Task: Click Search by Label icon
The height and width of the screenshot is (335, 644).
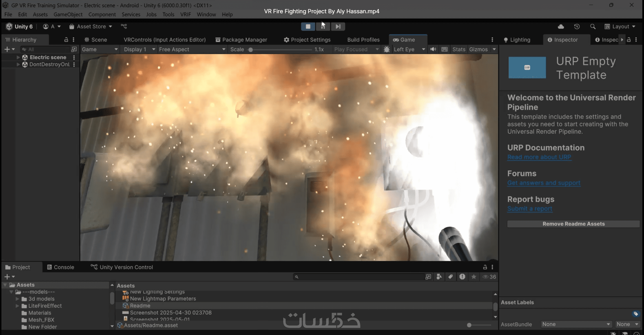Action: 450,277
